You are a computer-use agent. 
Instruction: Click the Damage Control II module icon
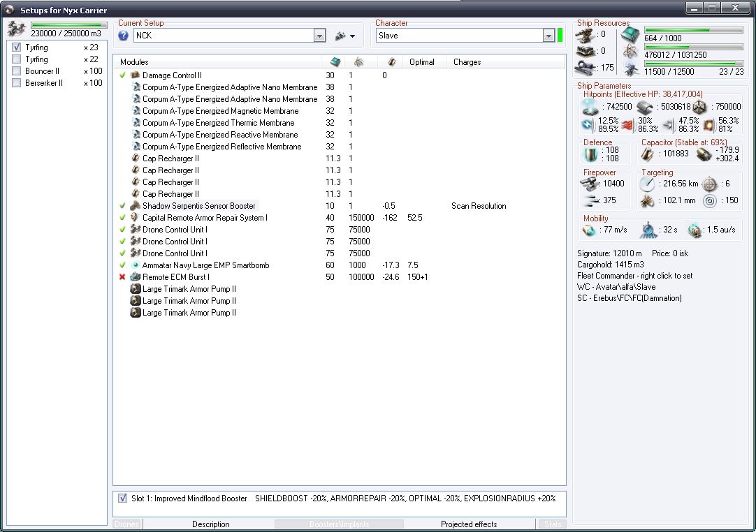(x=135, y=75)
